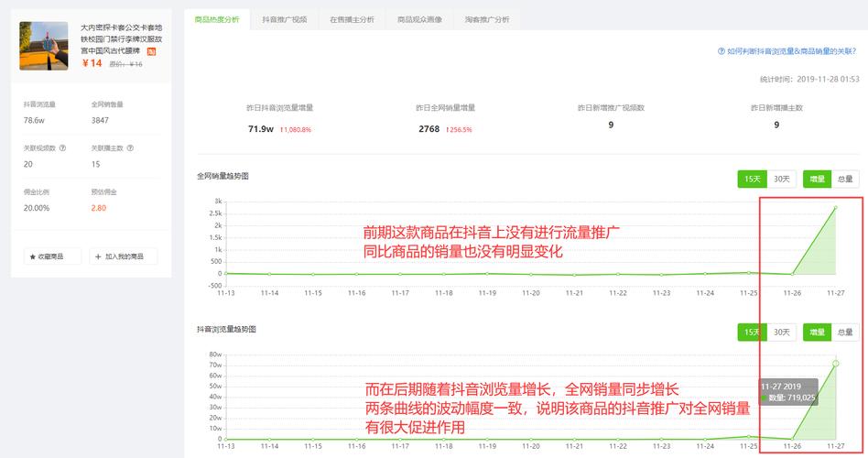868x458 pixels.
Task: Click the 11-27 data point on the 全网销量 chart
Action: 836,208
